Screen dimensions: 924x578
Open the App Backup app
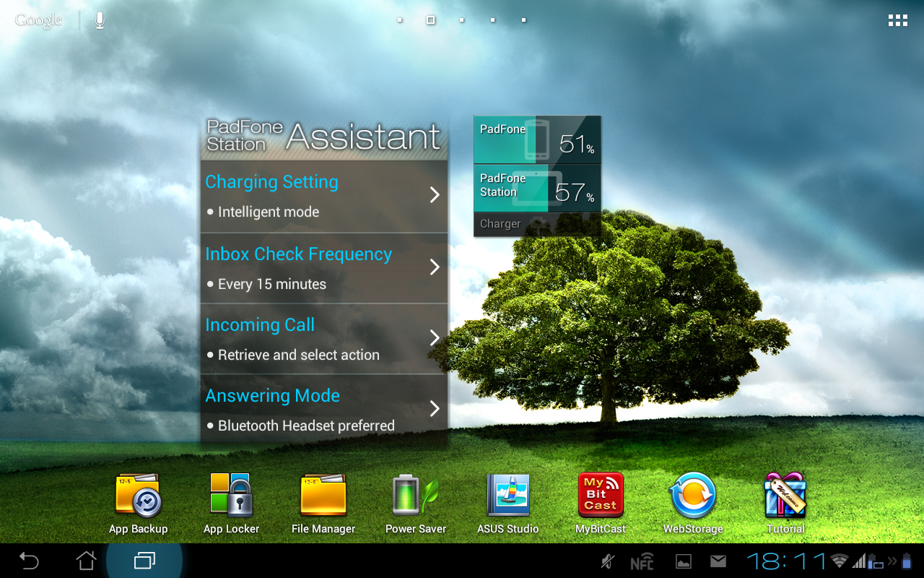138,504
